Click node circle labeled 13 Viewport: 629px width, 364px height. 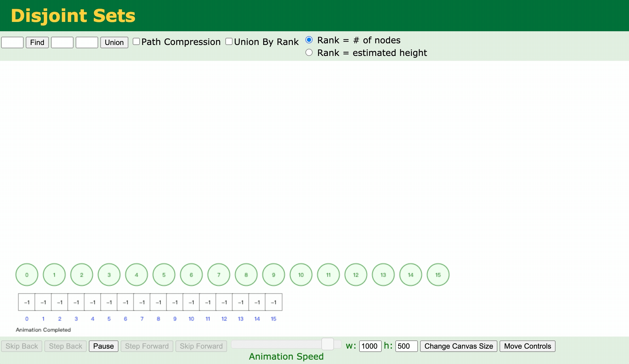[x=383, y=275]
